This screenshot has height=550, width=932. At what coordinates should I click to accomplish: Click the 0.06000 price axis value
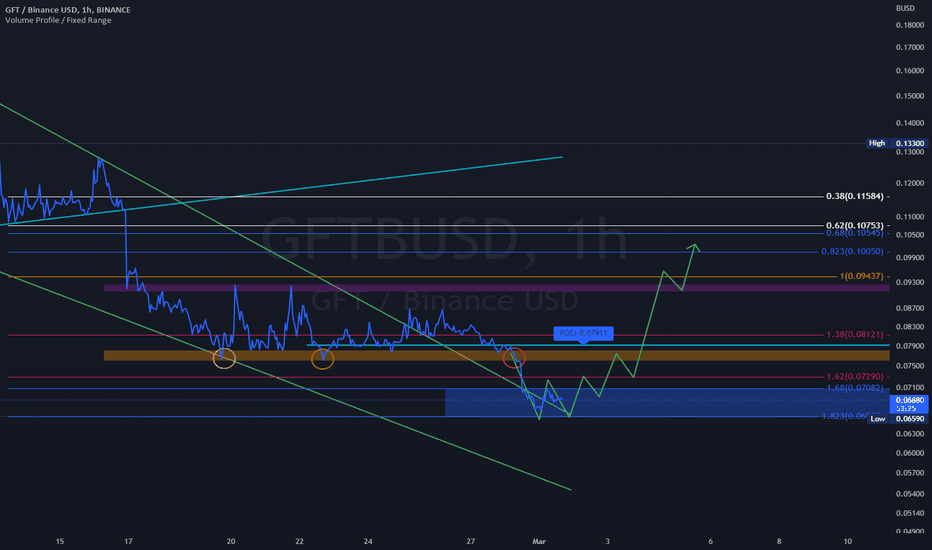909,453
